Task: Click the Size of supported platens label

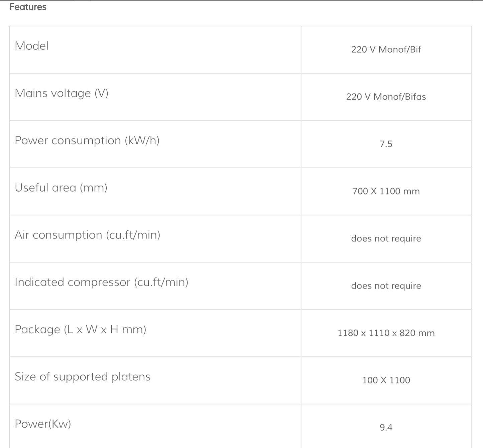Action: (83, 377)
